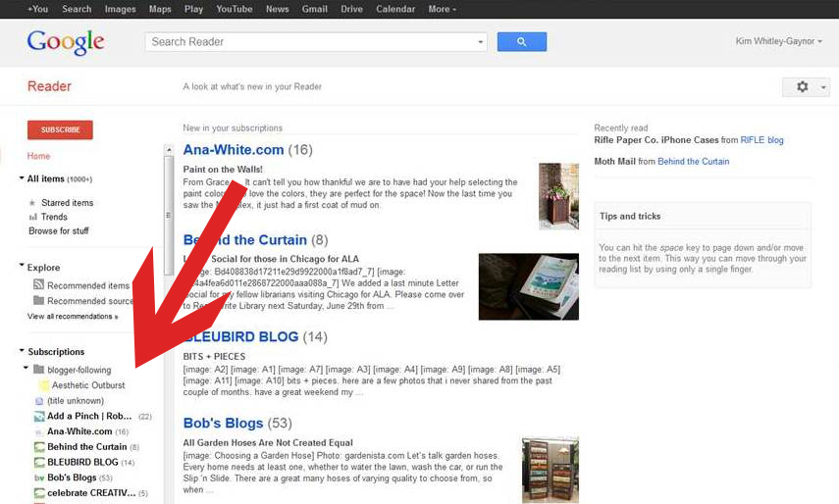This screenshot has width=839, height=504.
Task: Click the sidebar scrollbar thumb
Action: point(169,215)
